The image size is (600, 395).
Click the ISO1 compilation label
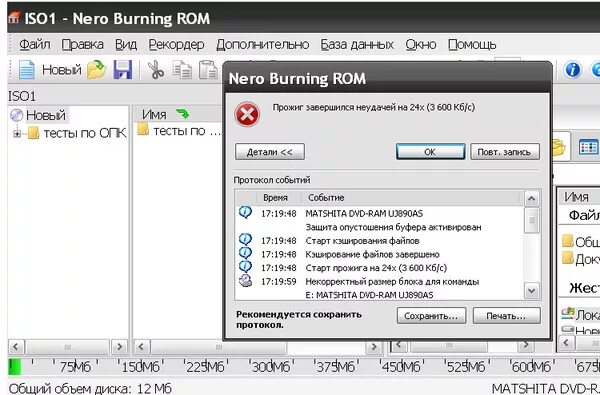22,96
